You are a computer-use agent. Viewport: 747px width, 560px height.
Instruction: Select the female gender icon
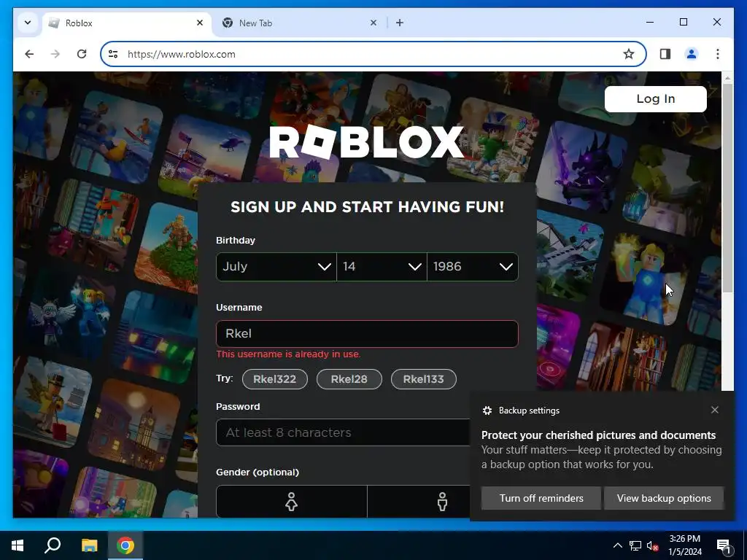[292, 502]
